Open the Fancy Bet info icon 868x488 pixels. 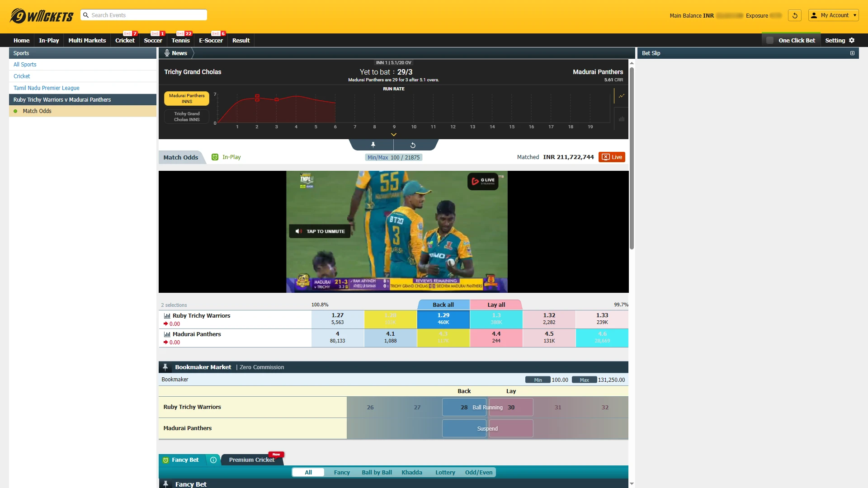click(213, 460)
